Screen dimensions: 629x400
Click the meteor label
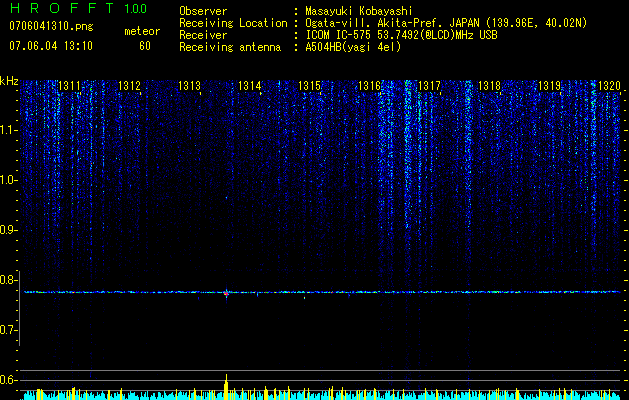click(142, 31)
